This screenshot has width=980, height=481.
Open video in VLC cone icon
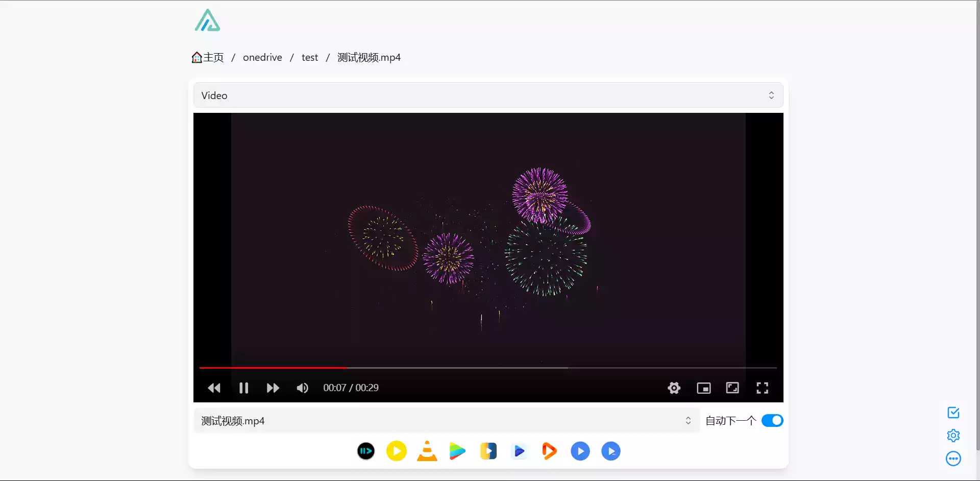[427, 451]
